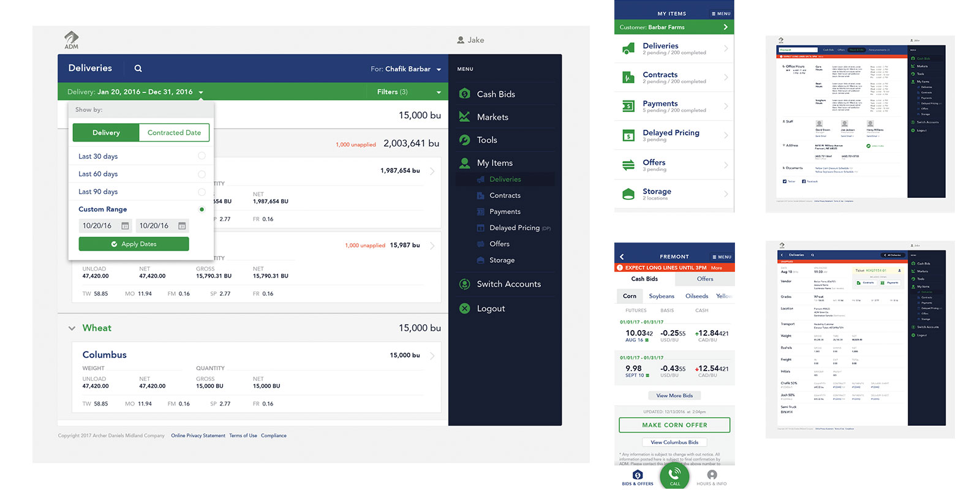Tap More link on the alert banner

point(717,268)
